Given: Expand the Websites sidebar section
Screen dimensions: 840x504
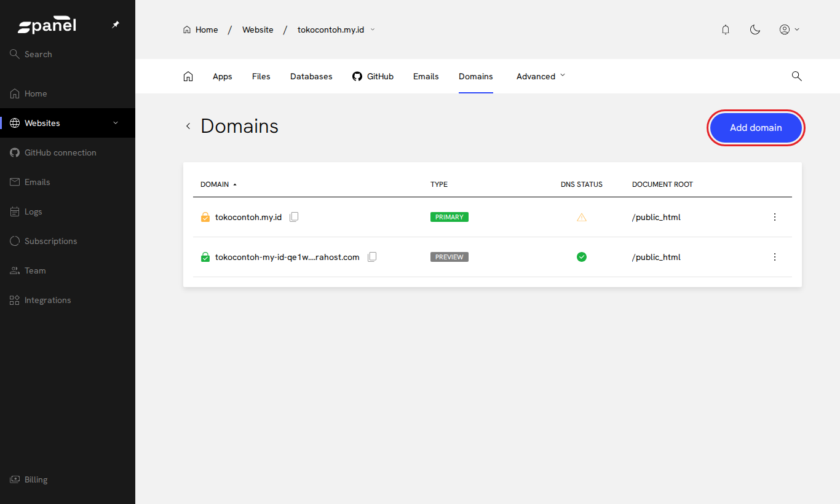Looking at the screenshot, I should (x=68, y=123).
